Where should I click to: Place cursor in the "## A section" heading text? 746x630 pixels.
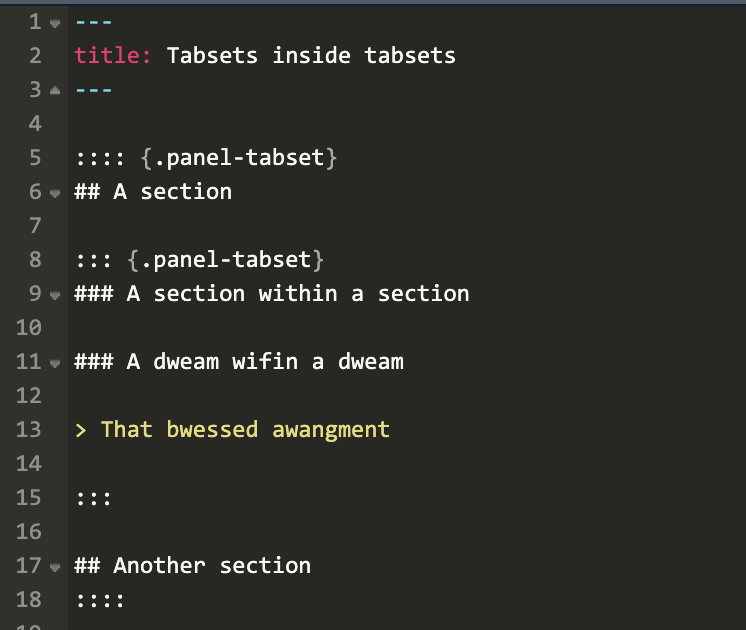pyautogui.click(x=170, y=192)
